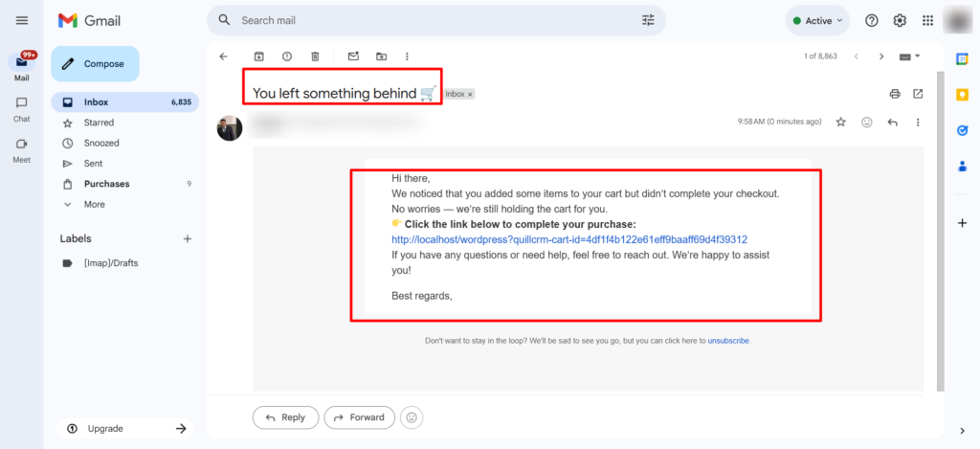Click the emoji reaction icon beside Forward
Screen dimensions: 980x449
coord(412,417)
